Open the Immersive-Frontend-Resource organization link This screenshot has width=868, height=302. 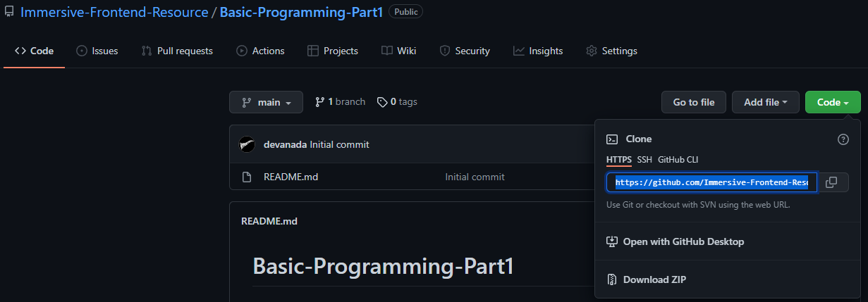coord(114,12)
